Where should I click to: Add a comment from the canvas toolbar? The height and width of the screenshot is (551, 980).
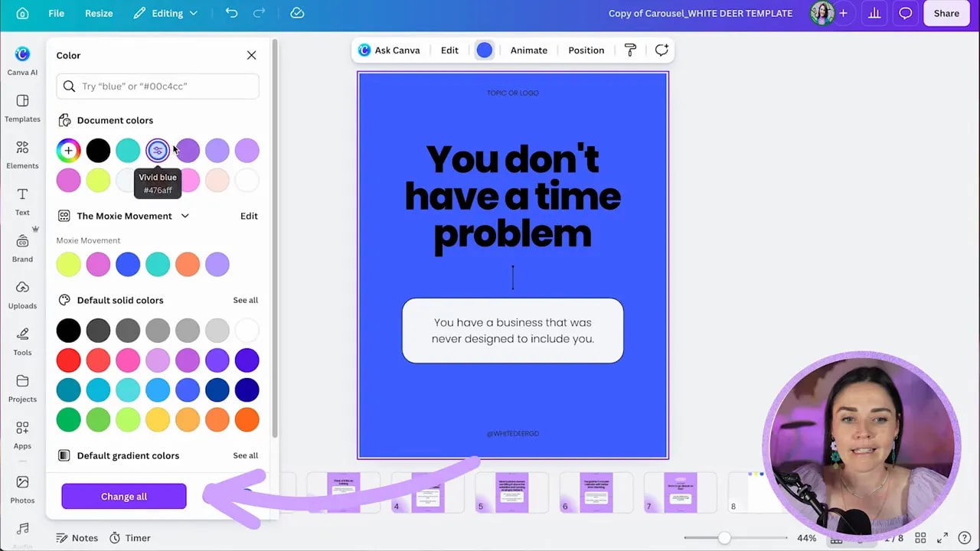[661, 50]
